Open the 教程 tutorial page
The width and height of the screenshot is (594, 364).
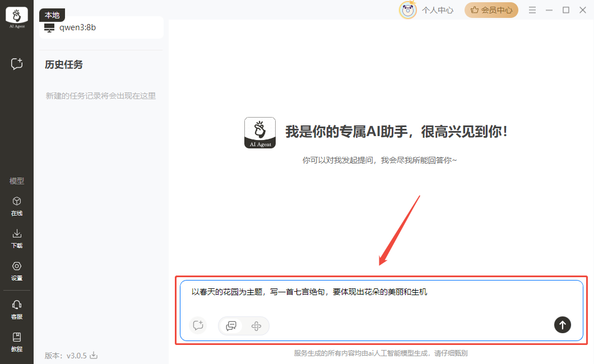pos(17,341)
